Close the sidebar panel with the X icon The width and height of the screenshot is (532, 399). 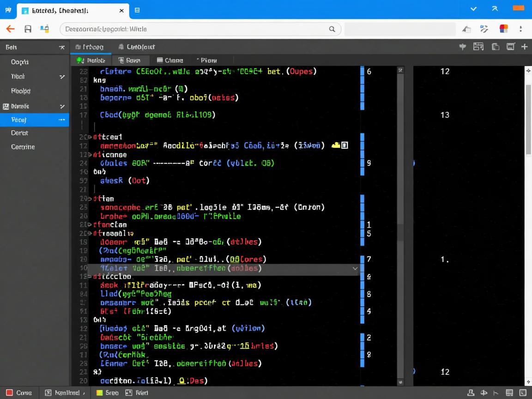coord(61,47)
